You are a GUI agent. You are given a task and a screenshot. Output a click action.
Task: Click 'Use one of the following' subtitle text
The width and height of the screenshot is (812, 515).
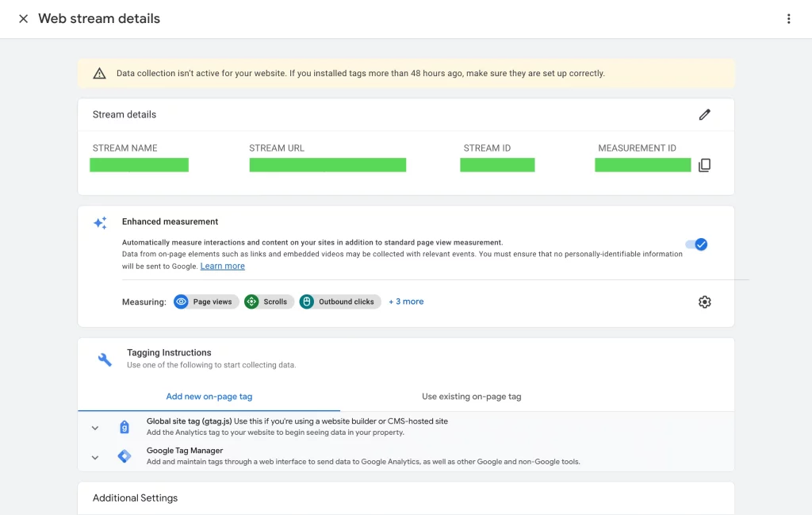211,365
